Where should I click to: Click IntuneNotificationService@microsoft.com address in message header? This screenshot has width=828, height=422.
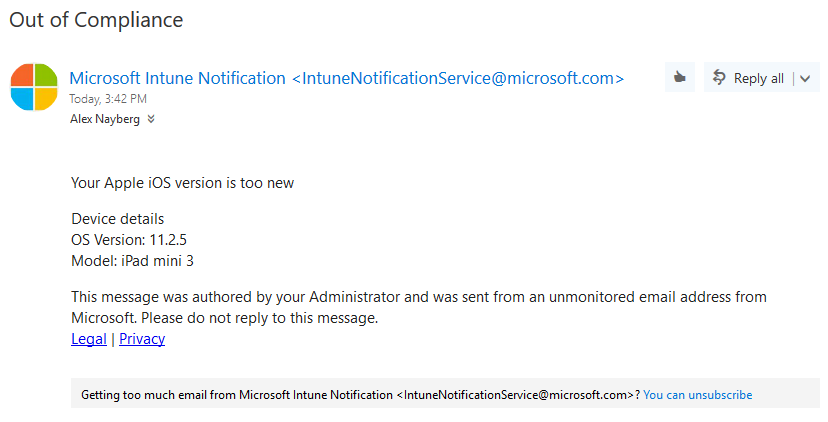pyautogui.click(x=458, y=78)
